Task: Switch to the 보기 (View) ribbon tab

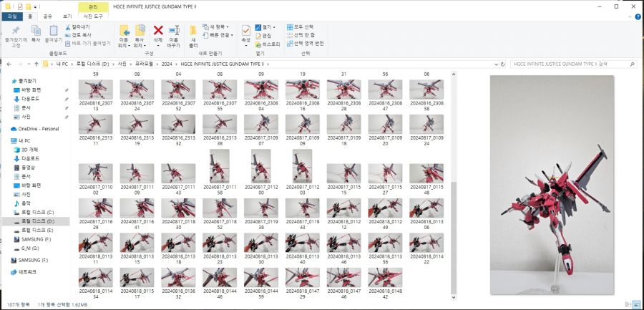Action: [x=67, y=16]
